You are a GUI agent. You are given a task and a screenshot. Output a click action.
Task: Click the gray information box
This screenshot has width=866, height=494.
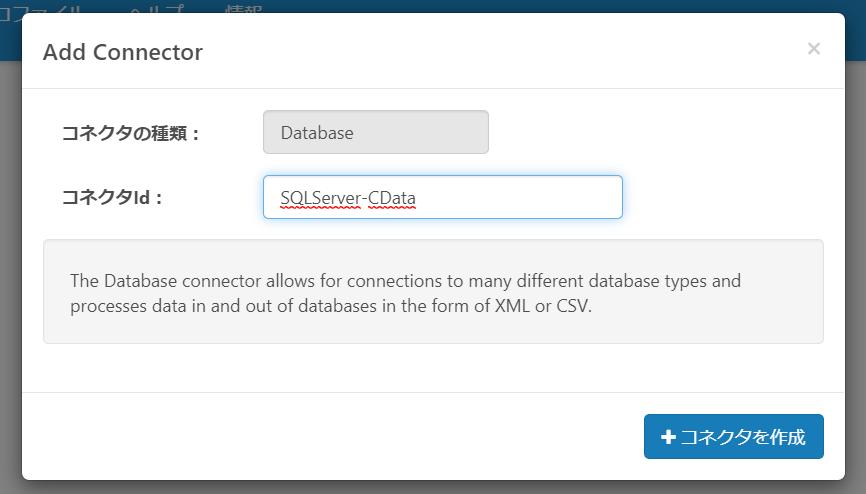coord(433,292)
